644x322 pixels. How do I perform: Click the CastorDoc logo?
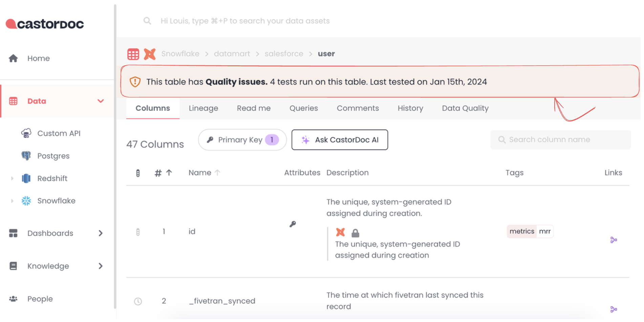point(44,23)
